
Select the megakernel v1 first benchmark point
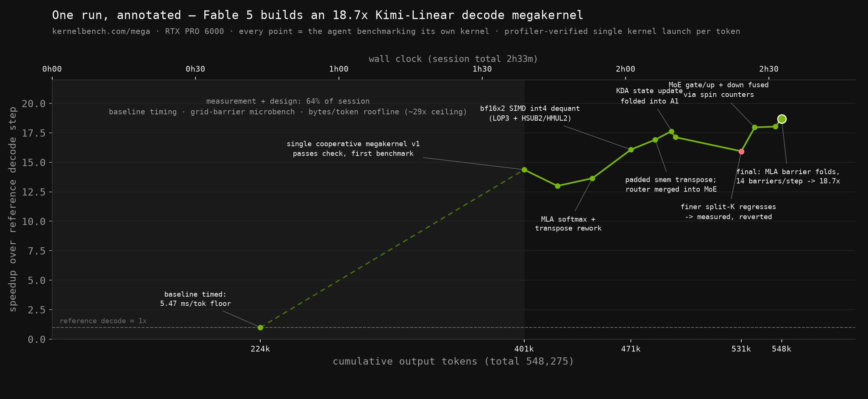point(524,170)
